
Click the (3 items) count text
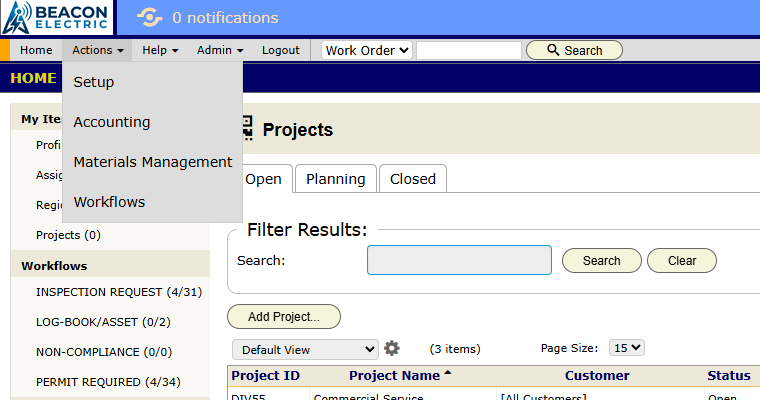click(x=455, y=349)
